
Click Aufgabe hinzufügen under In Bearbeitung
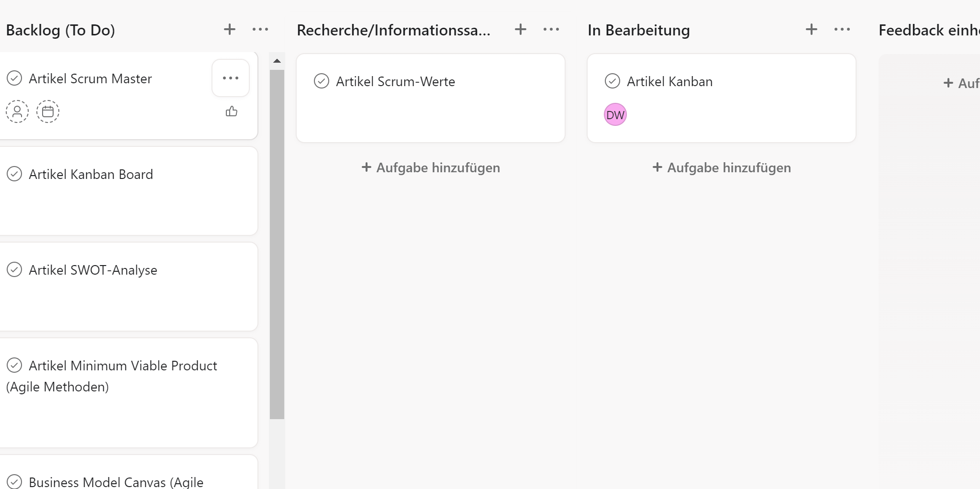coord(722,167)
